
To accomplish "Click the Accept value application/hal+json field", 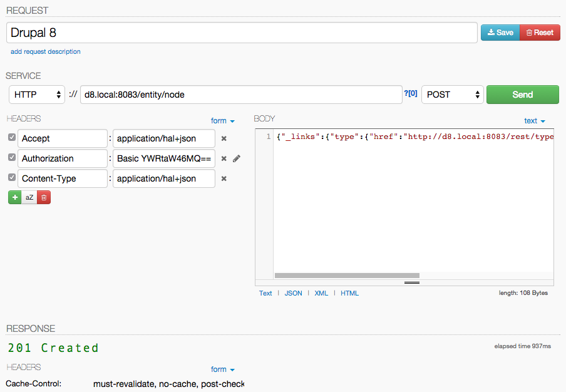I will click(x=164, y=138).
